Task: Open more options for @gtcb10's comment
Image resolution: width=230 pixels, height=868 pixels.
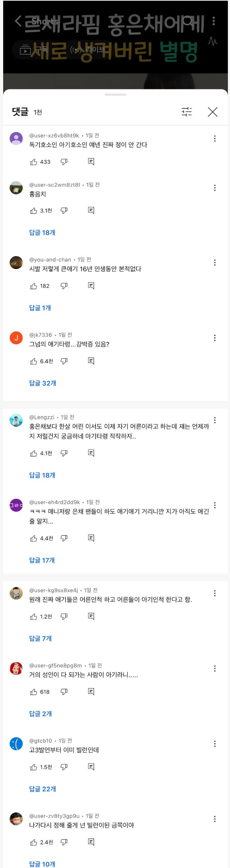Action: (x=215, y=744)
